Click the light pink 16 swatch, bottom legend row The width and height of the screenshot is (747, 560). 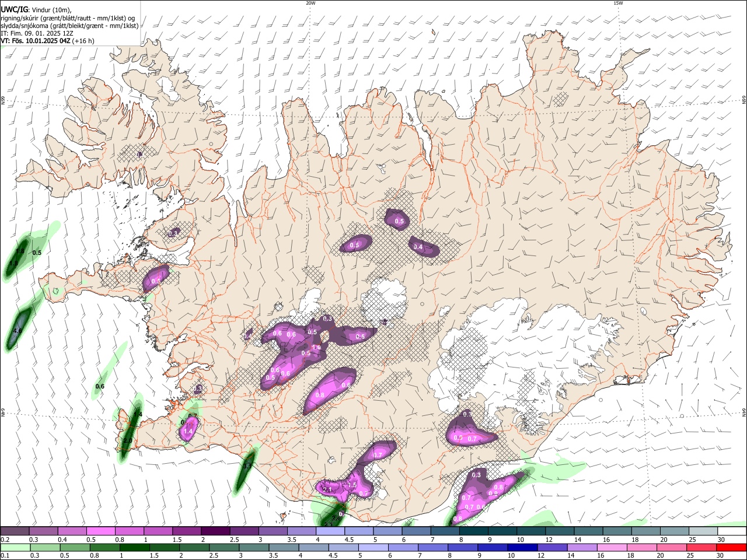point(612,548)
